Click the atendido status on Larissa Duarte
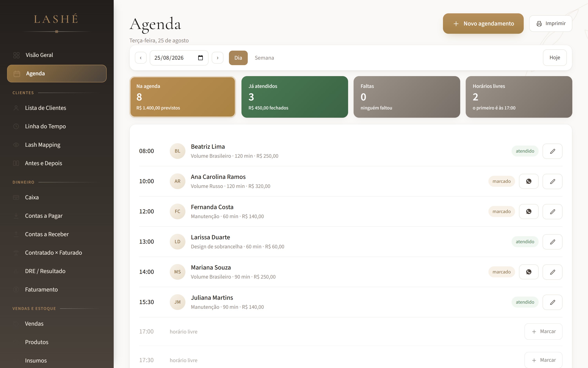Image resolution: width=588 pixels, height=368 pixels. [525, 242]
